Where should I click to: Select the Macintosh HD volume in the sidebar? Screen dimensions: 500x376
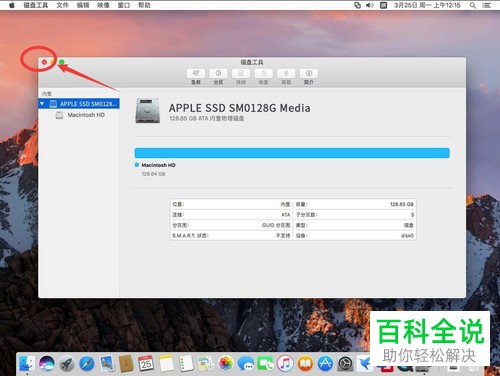(x=86, y=115)
